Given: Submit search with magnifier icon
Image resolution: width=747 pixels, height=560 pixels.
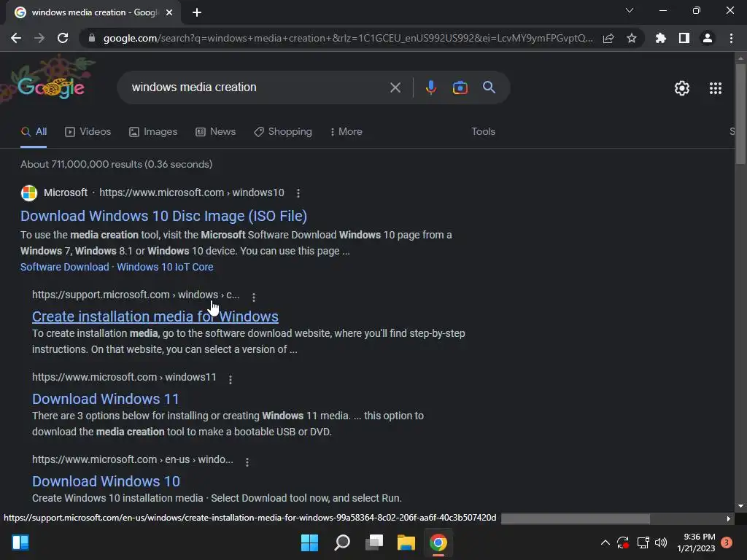Looking at the screenshot, I should click(x=489, y=87).
